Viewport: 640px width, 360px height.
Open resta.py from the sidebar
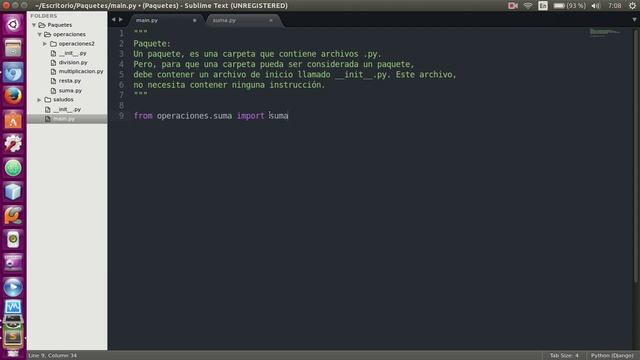click(70, 81)
